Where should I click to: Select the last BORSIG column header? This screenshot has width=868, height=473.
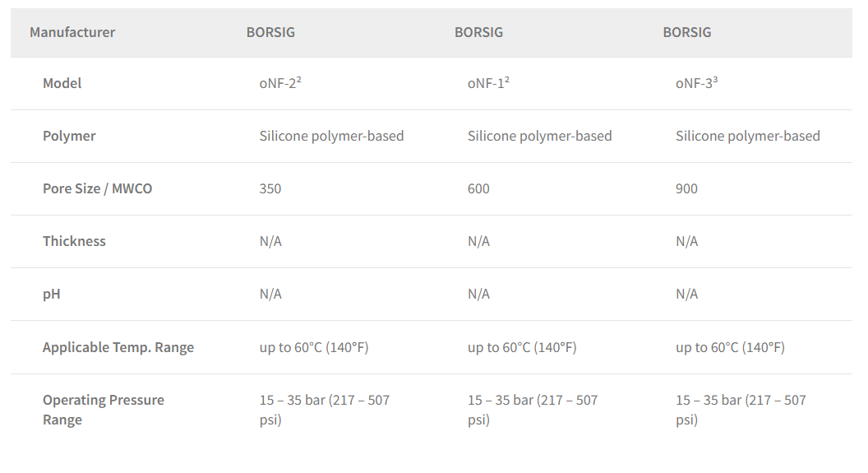[687, 32]
